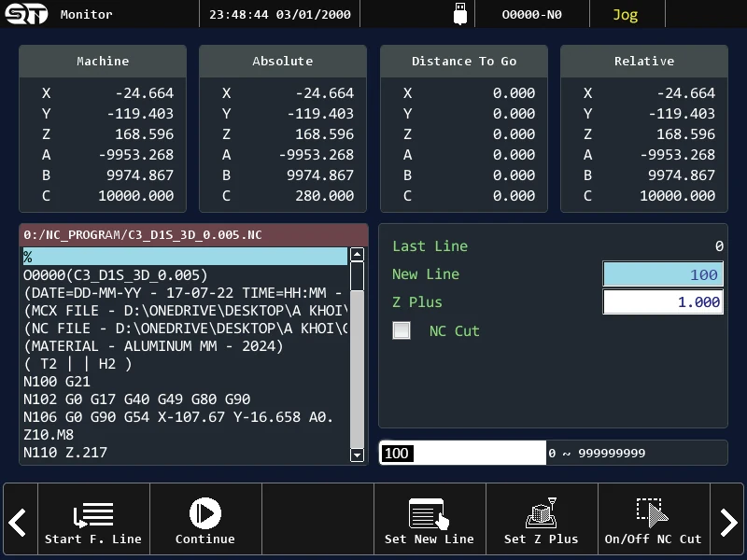Click the program list scrollbar thumb
Screen dimensions: 747x560
pyautogui.click(x=357, y=275)
